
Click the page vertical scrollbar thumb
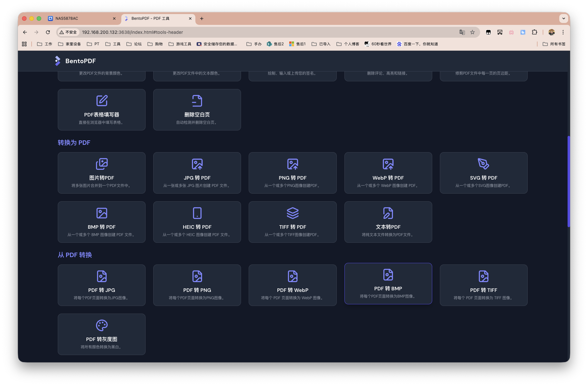(x=569, y=181)
